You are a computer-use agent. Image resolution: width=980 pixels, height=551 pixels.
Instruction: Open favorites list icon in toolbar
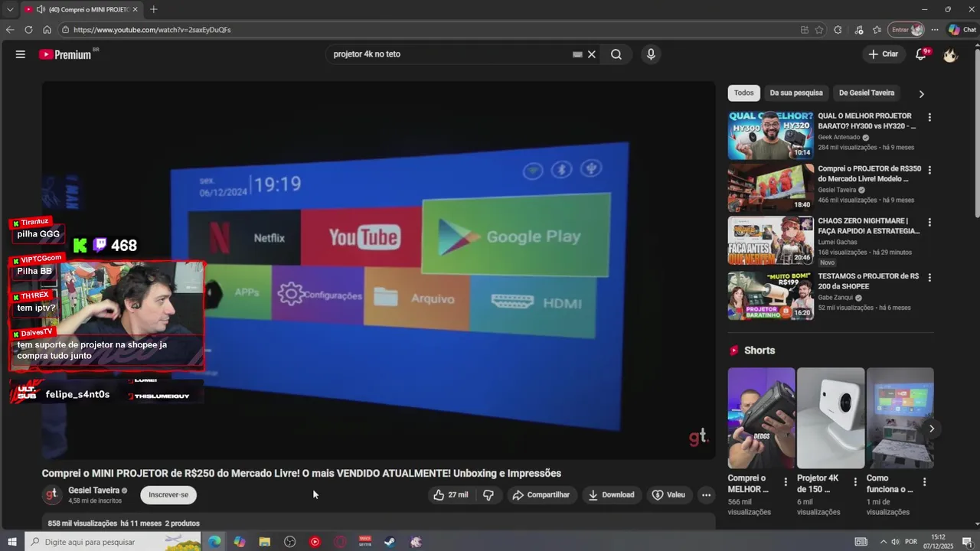[x=877, y=30]
